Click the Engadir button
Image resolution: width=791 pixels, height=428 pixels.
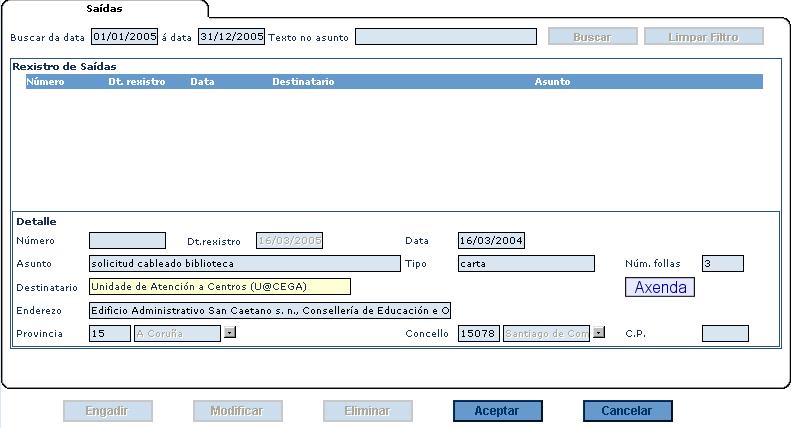(107, 411)
